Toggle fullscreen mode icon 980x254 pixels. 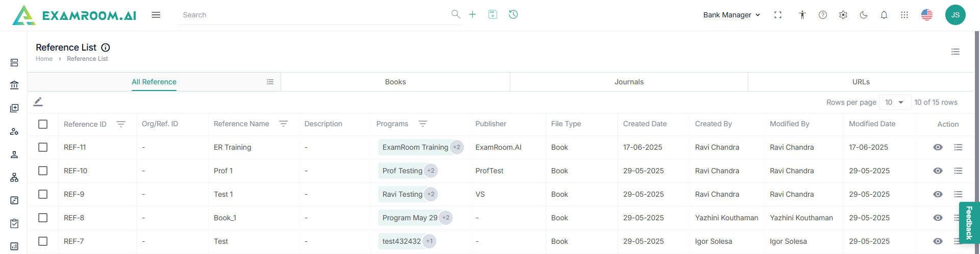click(778, 15)
